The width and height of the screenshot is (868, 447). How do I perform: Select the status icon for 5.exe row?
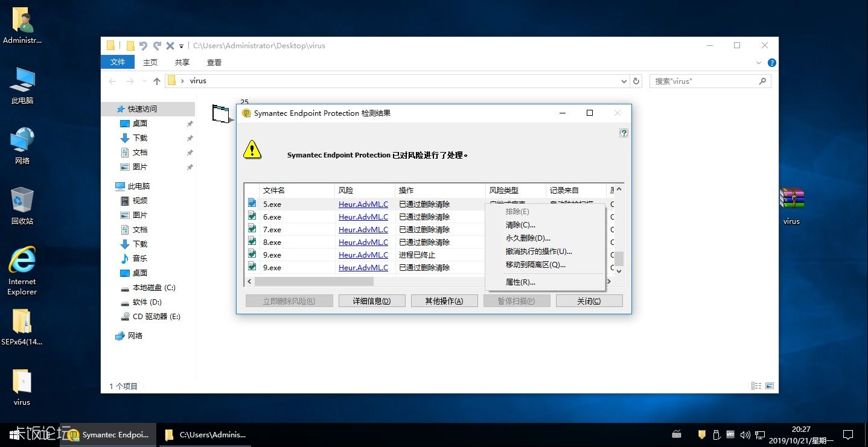click(252, 203)
